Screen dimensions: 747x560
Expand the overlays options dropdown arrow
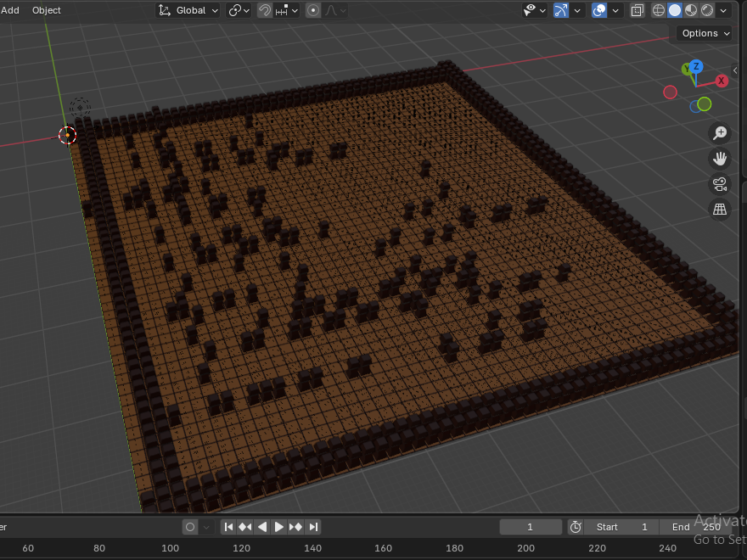615,10
